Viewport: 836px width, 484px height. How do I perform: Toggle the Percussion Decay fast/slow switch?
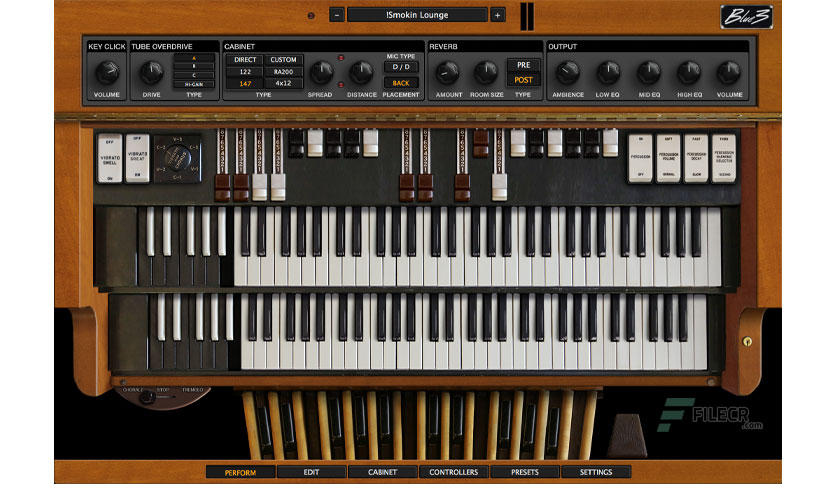coord(696,158)
